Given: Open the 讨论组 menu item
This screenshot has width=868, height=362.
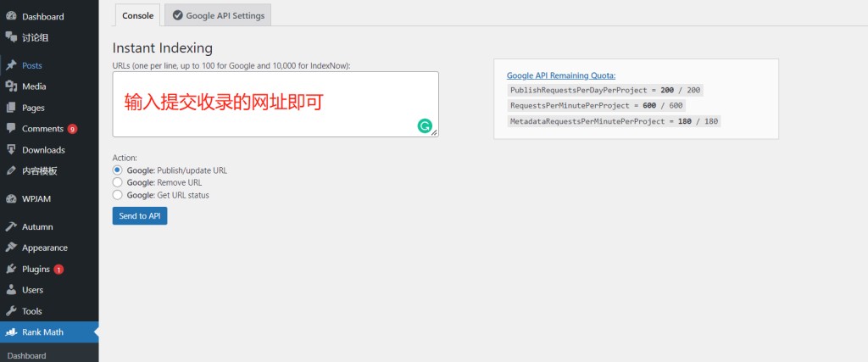Looking at the screenshot, I should pos(49,37).
